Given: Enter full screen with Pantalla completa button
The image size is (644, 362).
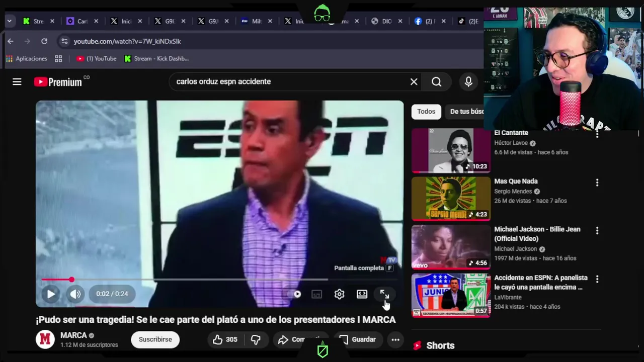Looking at the screenshot, I should pyautogui.click(x=384, y=294).
